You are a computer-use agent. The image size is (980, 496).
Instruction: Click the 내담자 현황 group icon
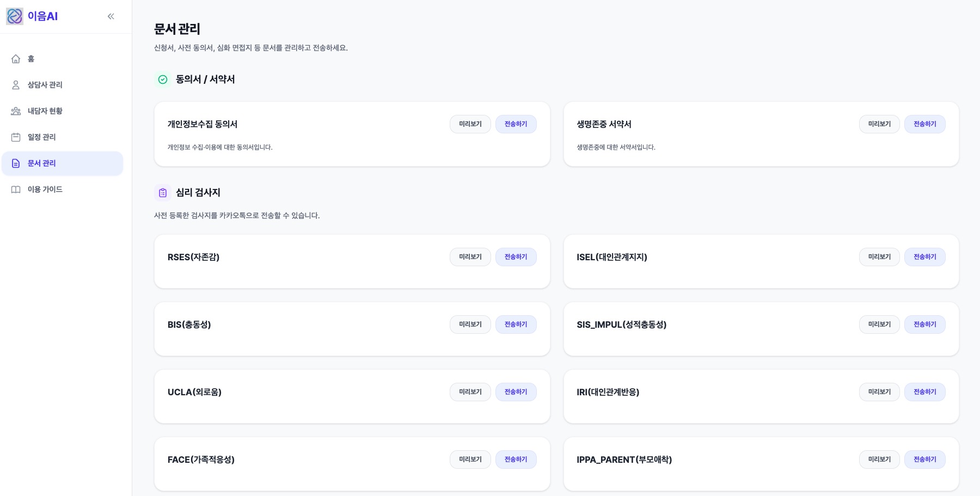(16, 111)
